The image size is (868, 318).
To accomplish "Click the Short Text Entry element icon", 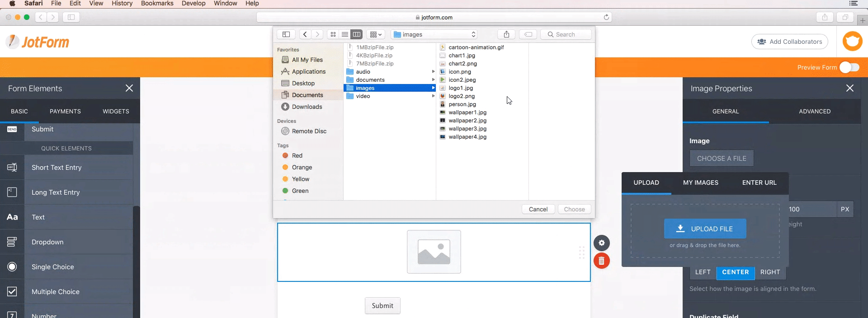I will 12,168.
